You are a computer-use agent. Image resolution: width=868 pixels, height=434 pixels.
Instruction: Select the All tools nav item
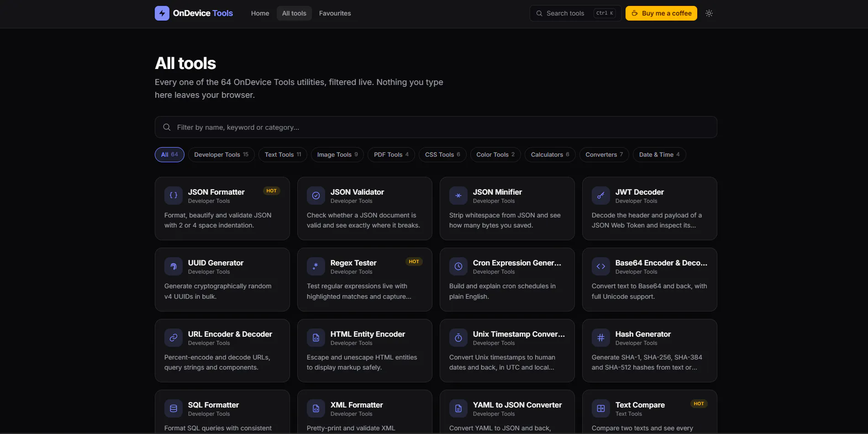(294, 13)
